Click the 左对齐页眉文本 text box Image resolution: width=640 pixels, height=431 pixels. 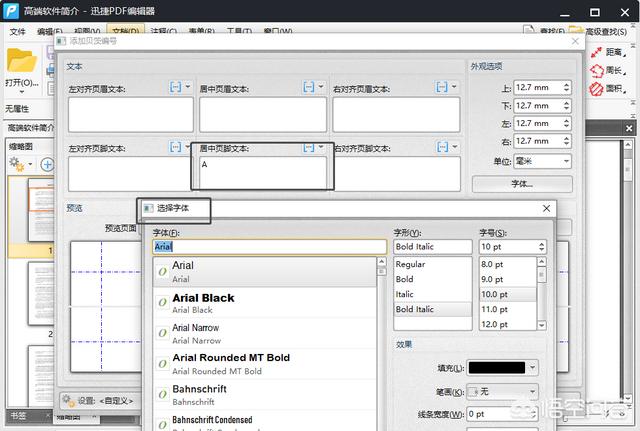pos(131,114)
